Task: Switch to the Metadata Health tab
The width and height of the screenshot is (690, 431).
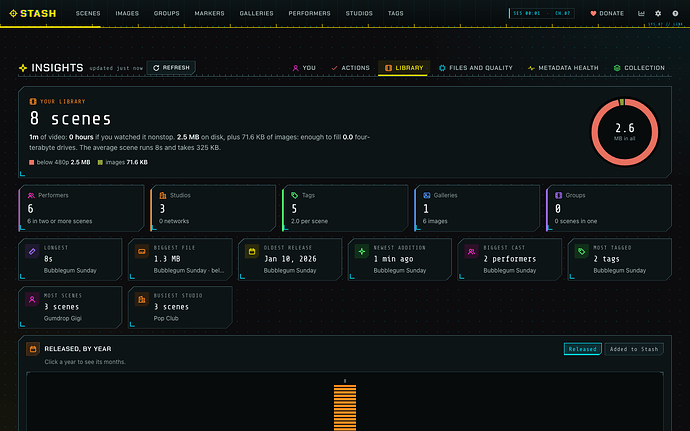Action: point(563,68)
